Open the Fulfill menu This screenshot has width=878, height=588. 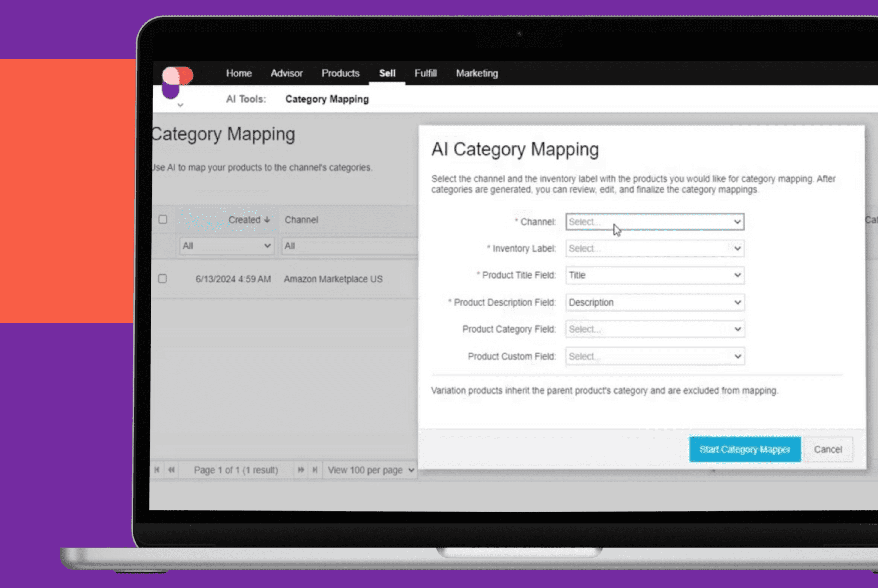[426, 73]
